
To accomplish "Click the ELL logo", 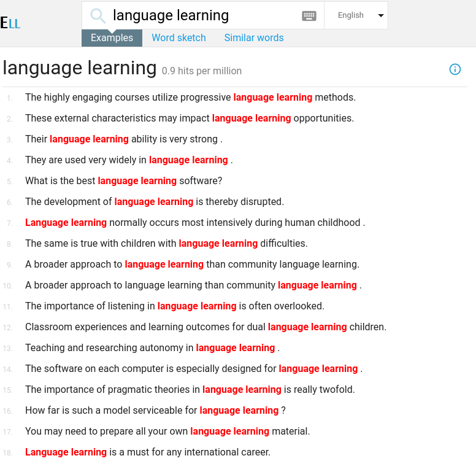I will coord(10,23).
